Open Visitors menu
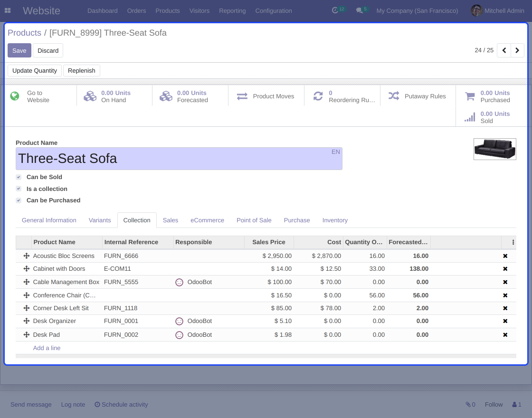532x418 pixels. point(199,10)
